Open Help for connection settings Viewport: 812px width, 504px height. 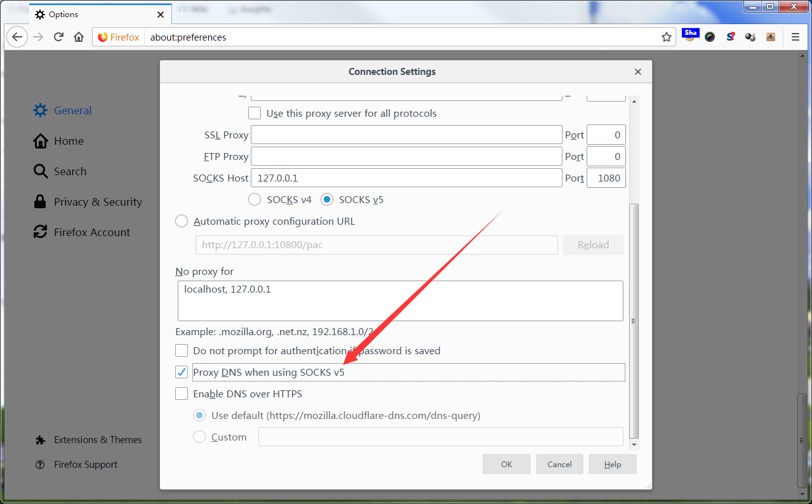pos(613,464)
